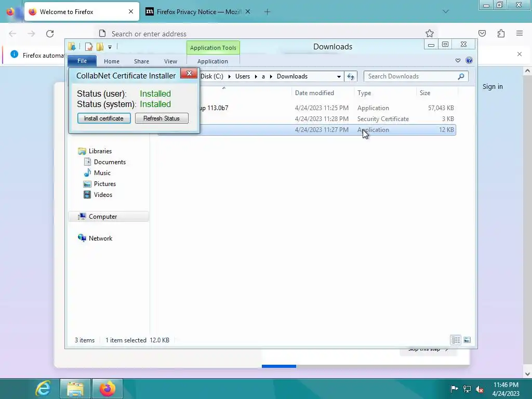Open a new Firefox tab

coord(268,12)
